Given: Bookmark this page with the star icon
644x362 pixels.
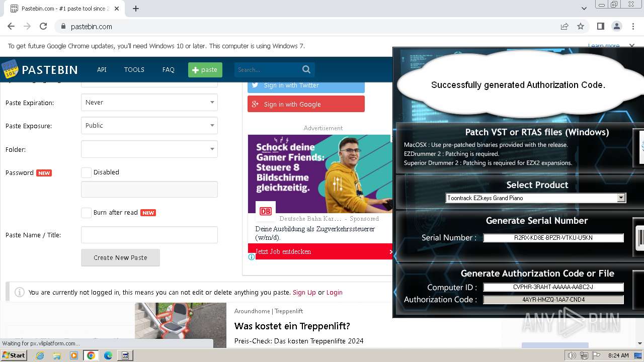Looking at the screenshot, I should tap(581, 26).
